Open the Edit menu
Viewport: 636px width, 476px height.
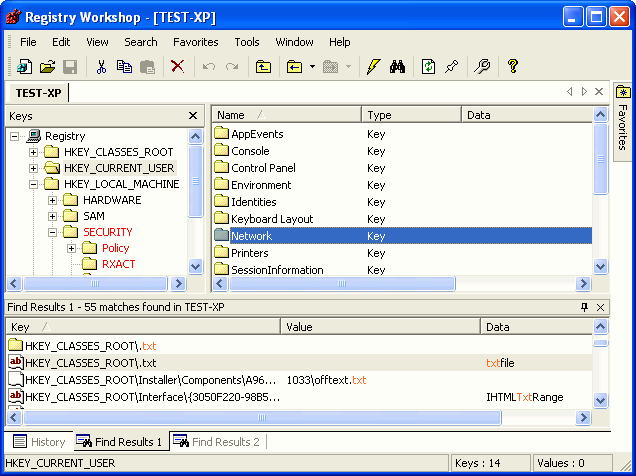61,42
